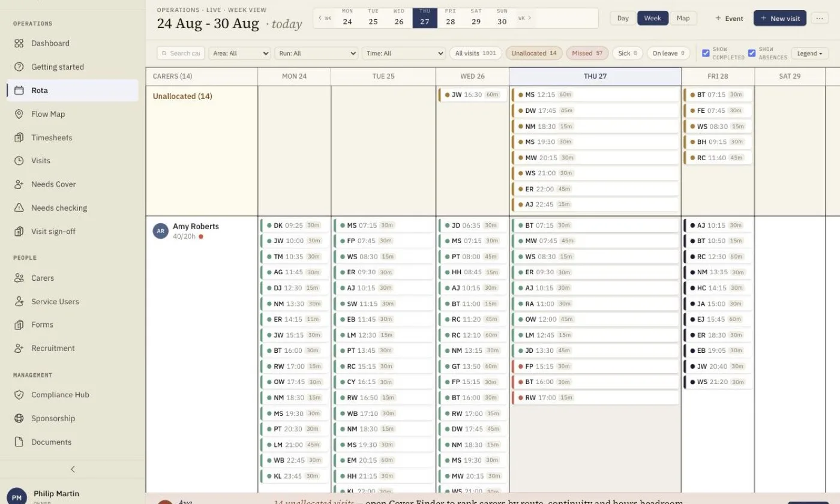The height and width of the screenshot is (504, 840).
Task: Select the All visits 1001 filter
Action: 475,53
